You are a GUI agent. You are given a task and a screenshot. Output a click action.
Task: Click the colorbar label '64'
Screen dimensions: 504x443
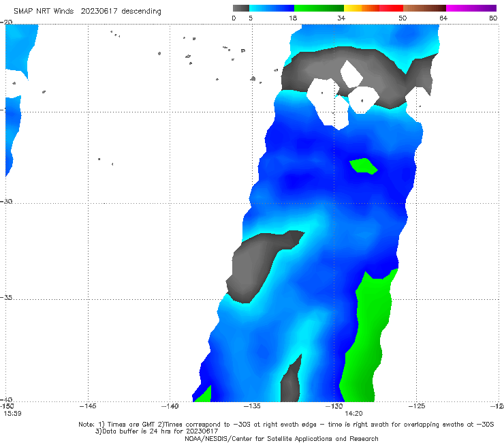coord(443,18)
